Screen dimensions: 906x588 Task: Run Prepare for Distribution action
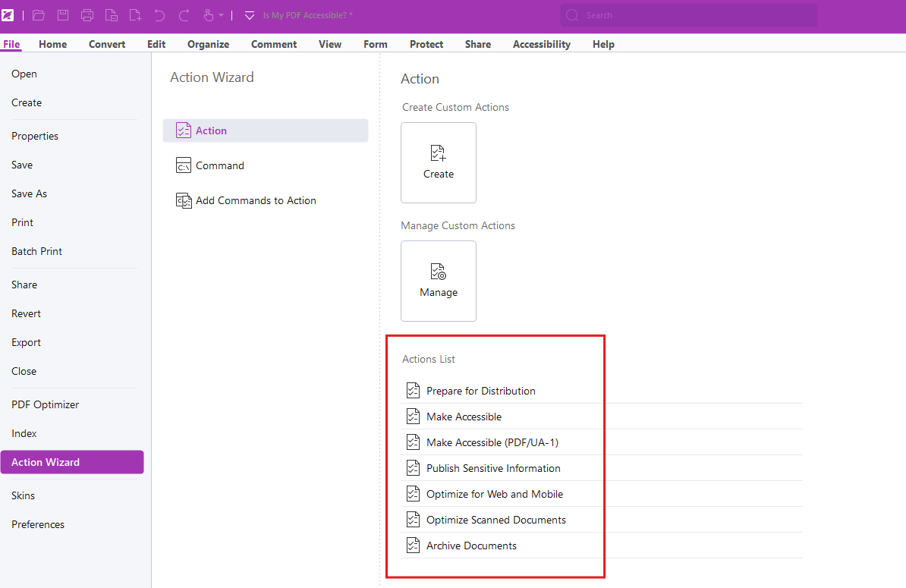(x=481, y=391)
